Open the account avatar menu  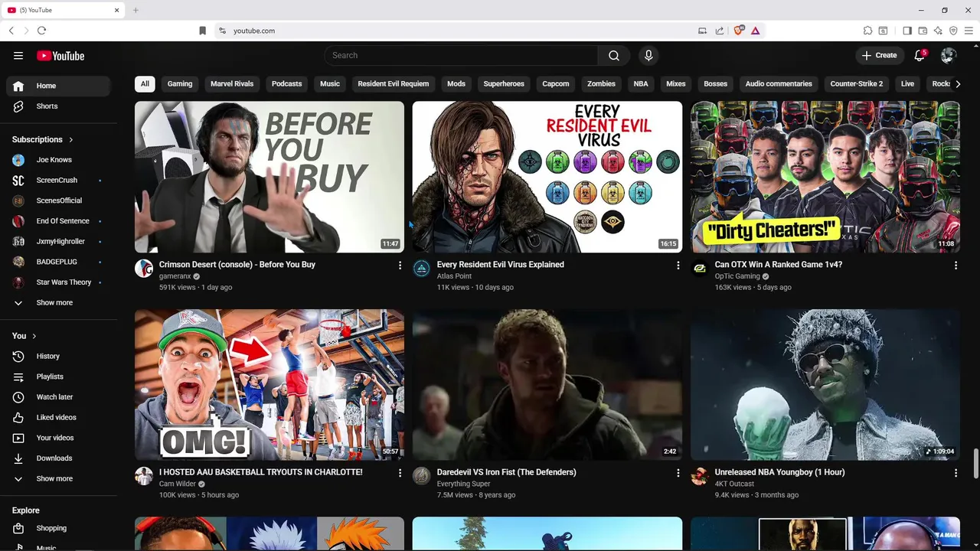pos(949,55)
